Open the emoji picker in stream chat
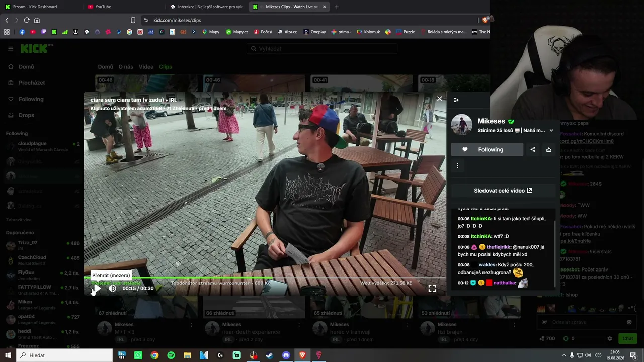The image size is (644, 362). click(x=629, y=322)
